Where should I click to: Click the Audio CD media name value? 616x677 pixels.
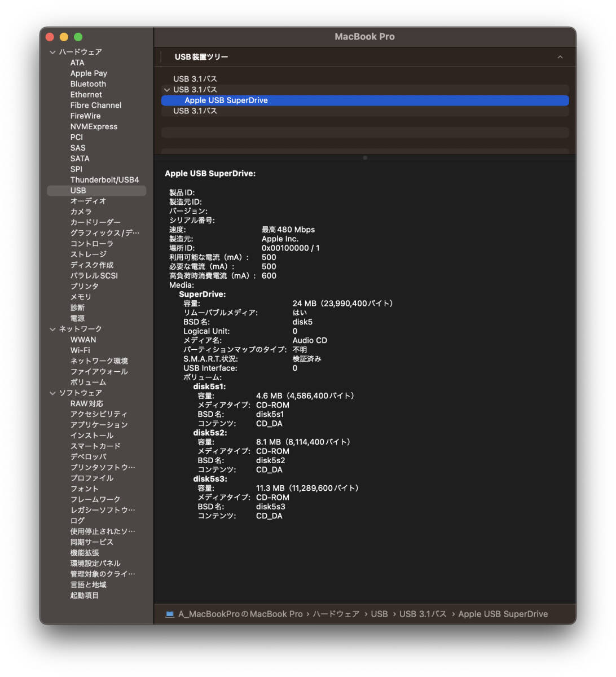point(310,341)
